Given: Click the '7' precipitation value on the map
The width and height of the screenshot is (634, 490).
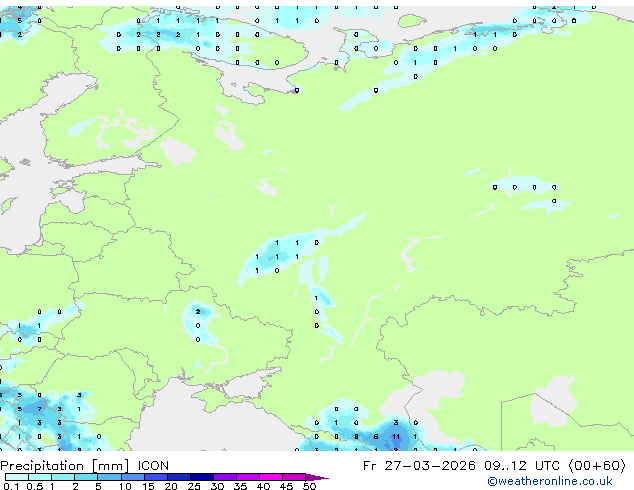Looking at the screenshot, I should pos(39,409).
